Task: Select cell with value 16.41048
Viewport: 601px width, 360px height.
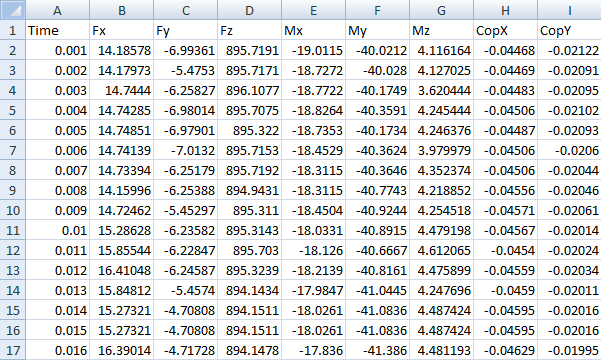Action: coord(122,270)
